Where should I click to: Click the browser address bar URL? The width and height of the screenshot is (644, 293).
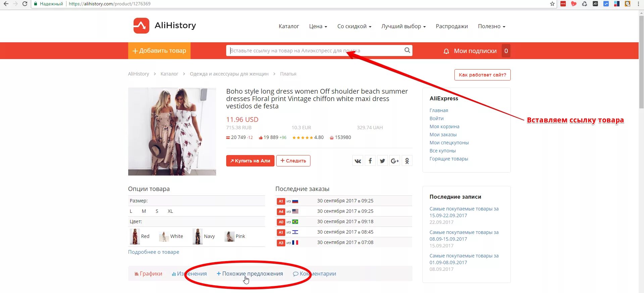[109, 4]
